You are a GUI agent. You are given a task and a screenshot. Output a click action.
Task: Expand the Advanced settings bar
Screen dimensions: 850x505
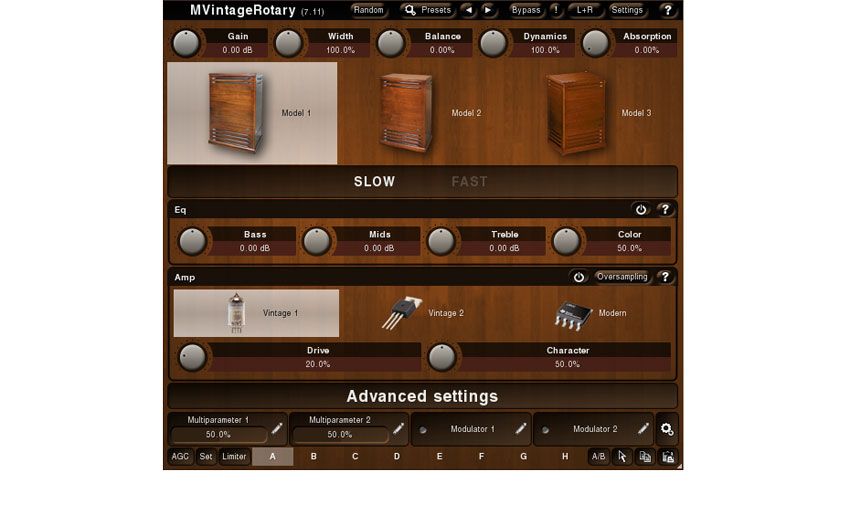(422, 396)
